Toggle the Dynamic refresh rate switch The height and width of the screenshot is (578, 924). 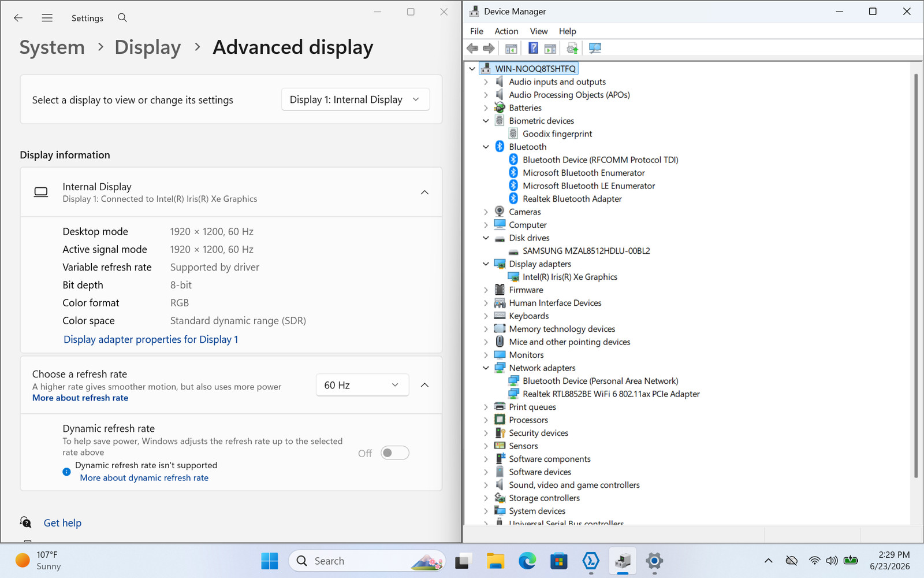click(395, 453)
